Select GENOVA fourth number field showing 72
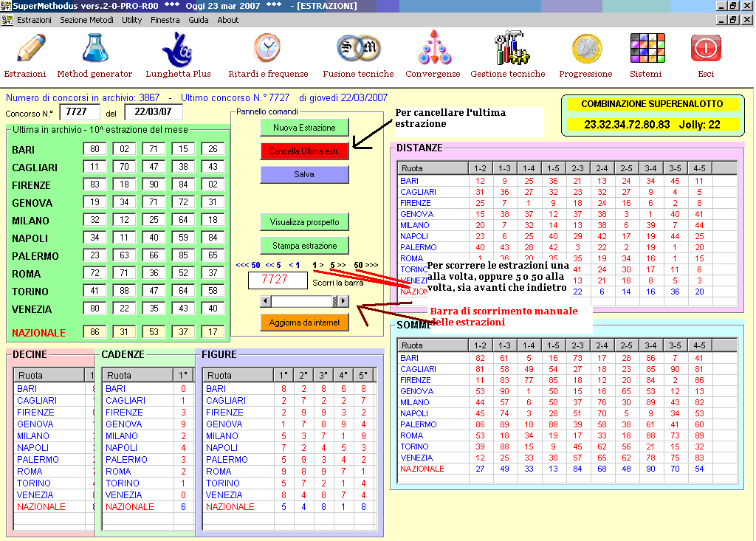Viewport: 756px width, 541px height. 183,202
